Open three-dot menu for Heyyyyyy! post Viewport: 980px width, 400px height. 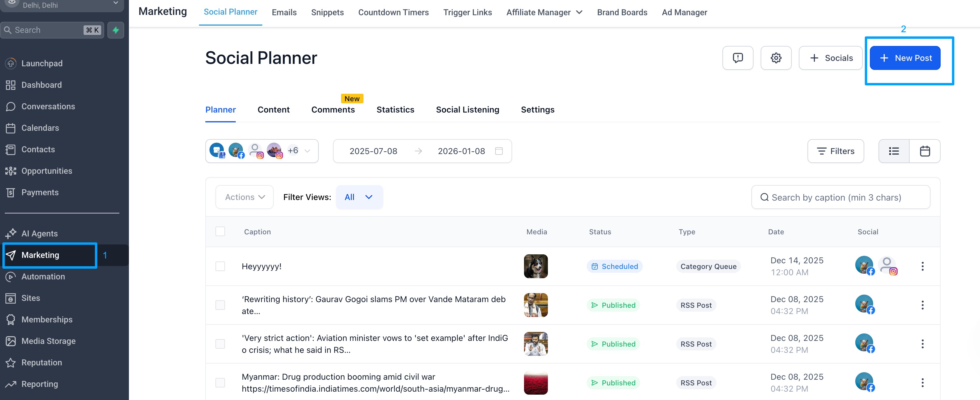coord(922,266)
